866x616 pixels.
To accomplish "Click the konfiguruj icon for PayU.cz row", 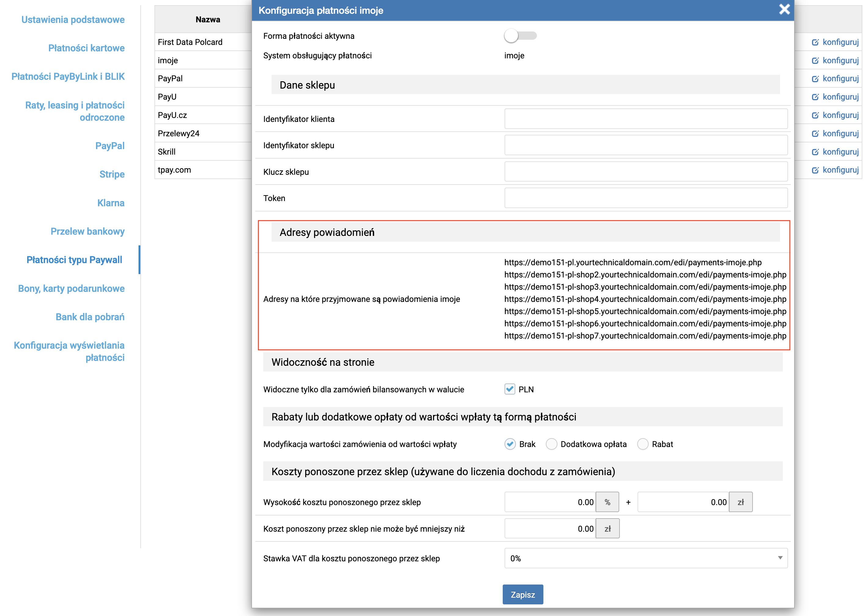I will click(x=815, y=115).
